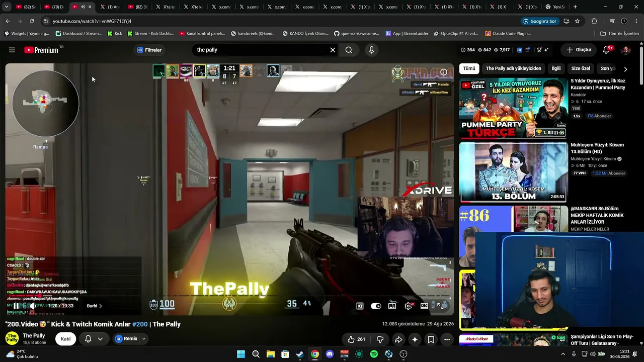
Task: Clear the search box text
Action: click(x=333, y=50)
